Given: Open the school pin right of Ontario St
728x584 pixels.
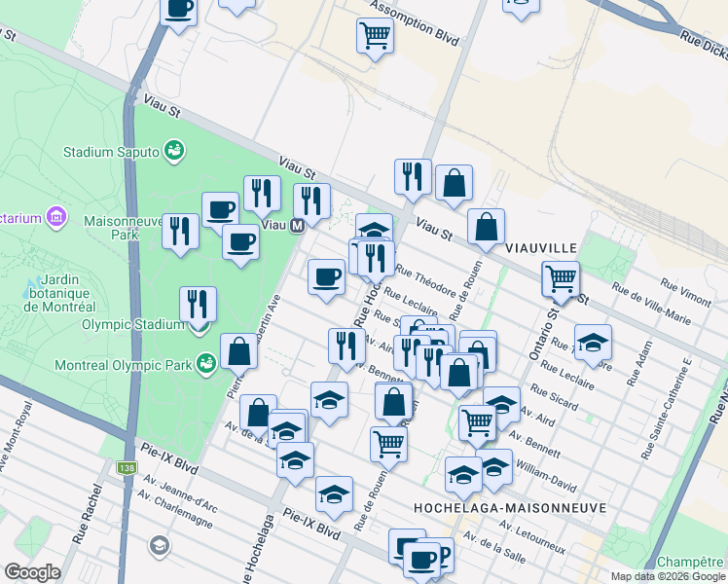Looking at the screenshot, I should click(593, 343).
